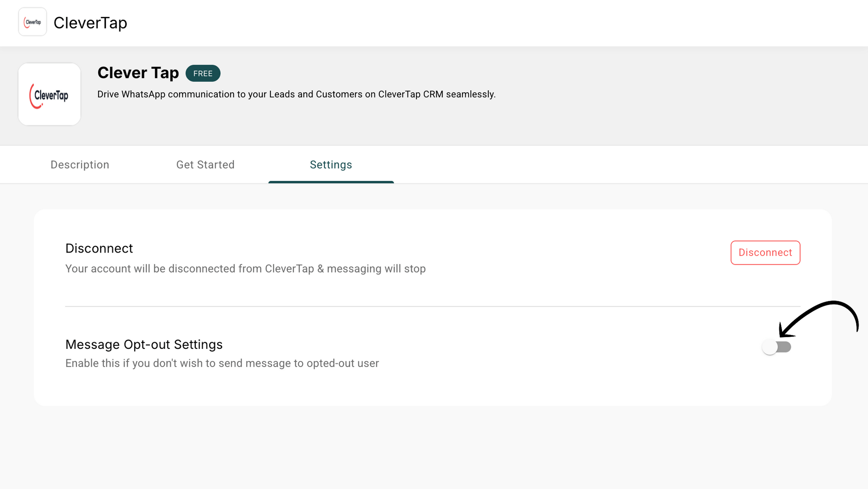Click the WhatsApp communication description tagline
868x489 pixels.
296,94
